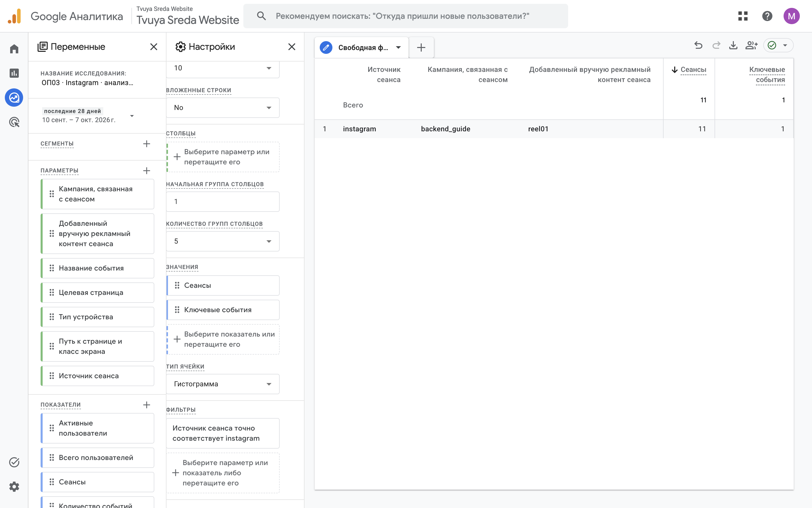Screen dimensions: 812x508
Task: Add a value via Выберите показатель drop zone
Action: pos(223,339)
